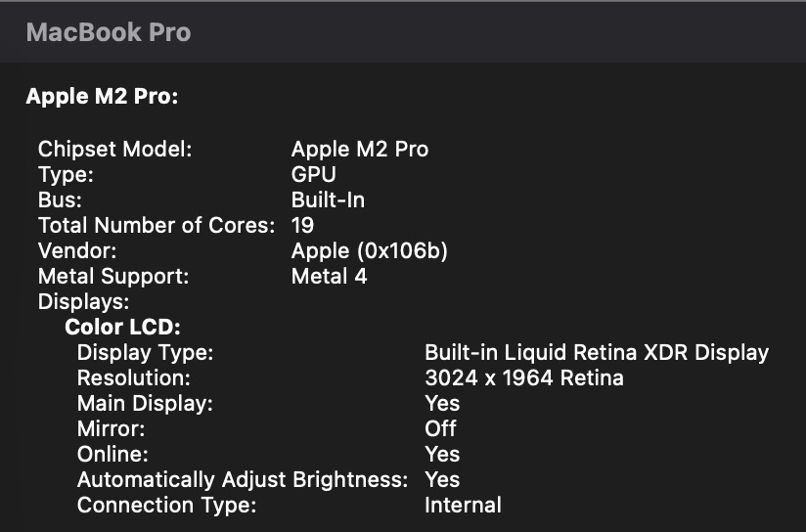806x532 pixels.
Task: Select the Metal 4 support value
Action: coord(329,277)
